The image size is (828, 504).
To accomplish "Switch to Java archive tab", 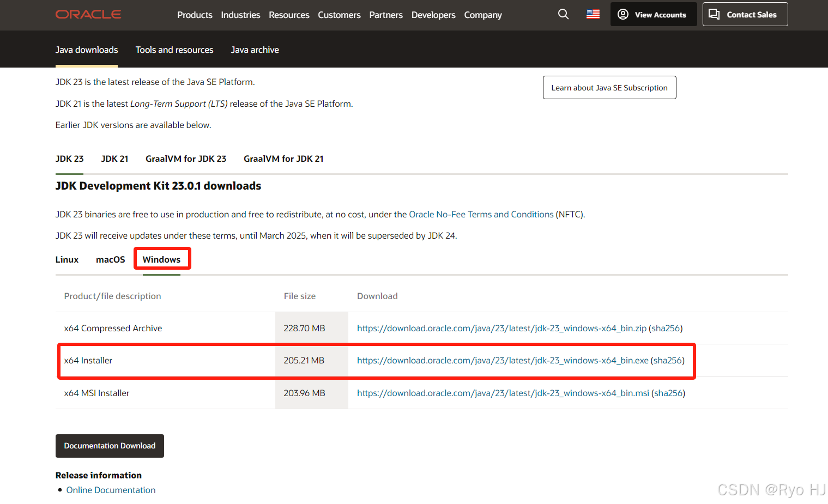I will click(255, 50).
